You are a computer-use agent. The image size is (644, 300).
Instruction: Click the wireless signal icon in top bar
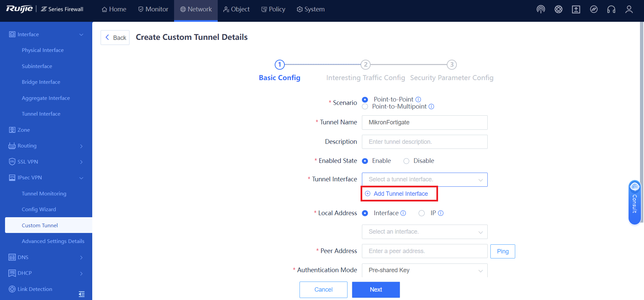pyautogui.click(x=541, y=9)
